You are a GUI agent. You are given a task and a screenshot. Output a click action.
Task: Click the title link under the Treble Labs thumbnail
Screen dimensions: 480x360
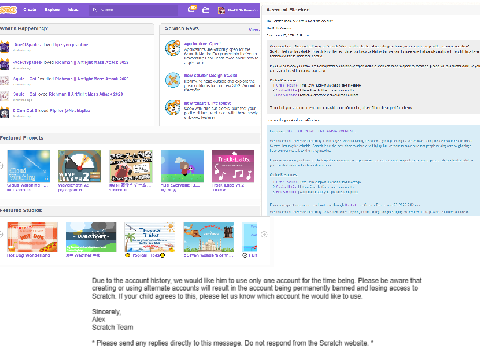coord(229,185)
